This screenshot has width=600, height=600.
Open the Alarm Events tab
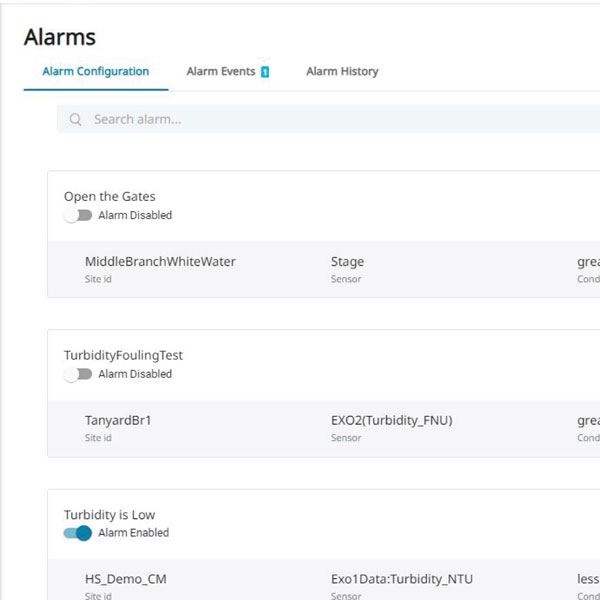pyautogui.click(x=221, y=72)
